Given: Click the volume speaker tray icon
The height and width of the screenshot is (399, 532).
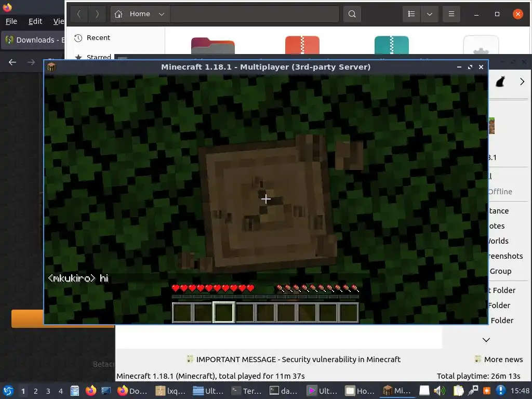Looking at the screenshot, I should pyautogui.click(x=440, y=391).
